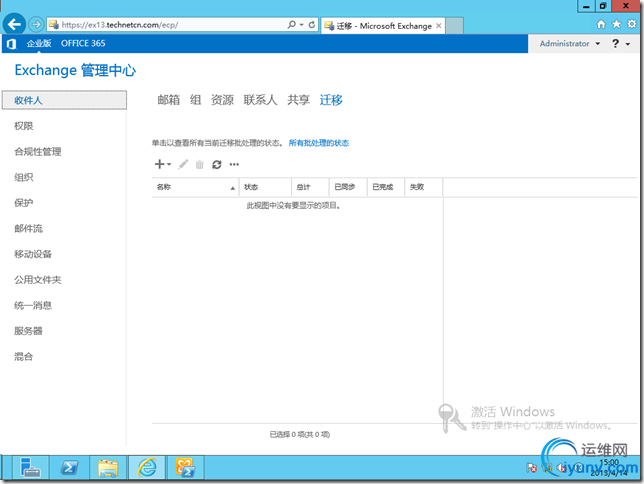Click the refresh icon in address bar
Image resolution: width=644 pixels, height=484 pixels.
pyautogui.click(x=312, y=25)
